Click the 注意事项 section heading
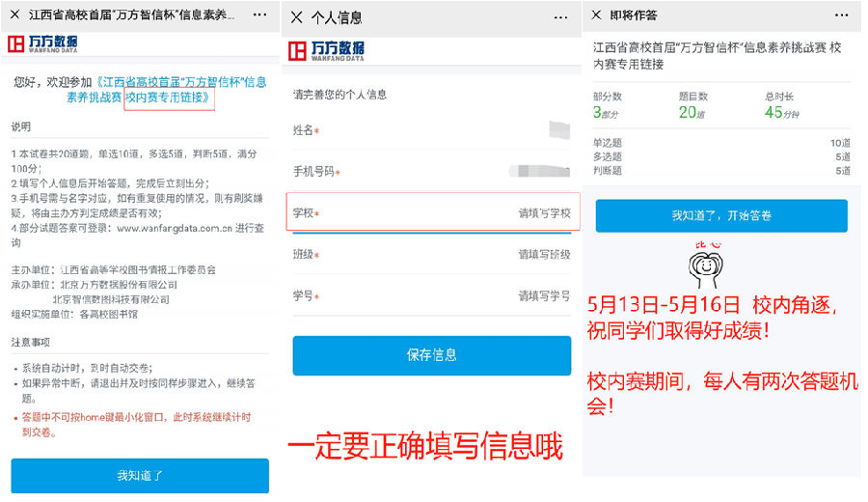This screenshot has width=868, height=502. pos(31,343)
